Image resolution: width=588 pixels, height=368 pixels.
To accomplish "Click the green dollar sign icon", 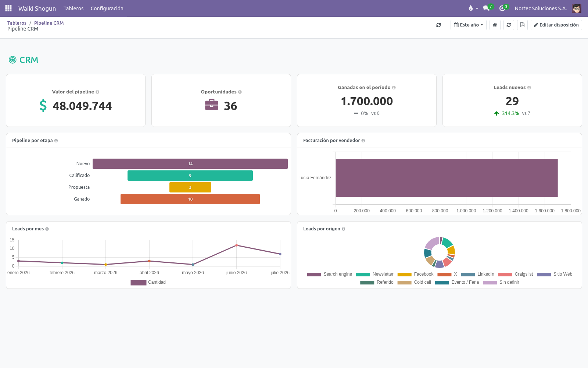I will 43,106.
